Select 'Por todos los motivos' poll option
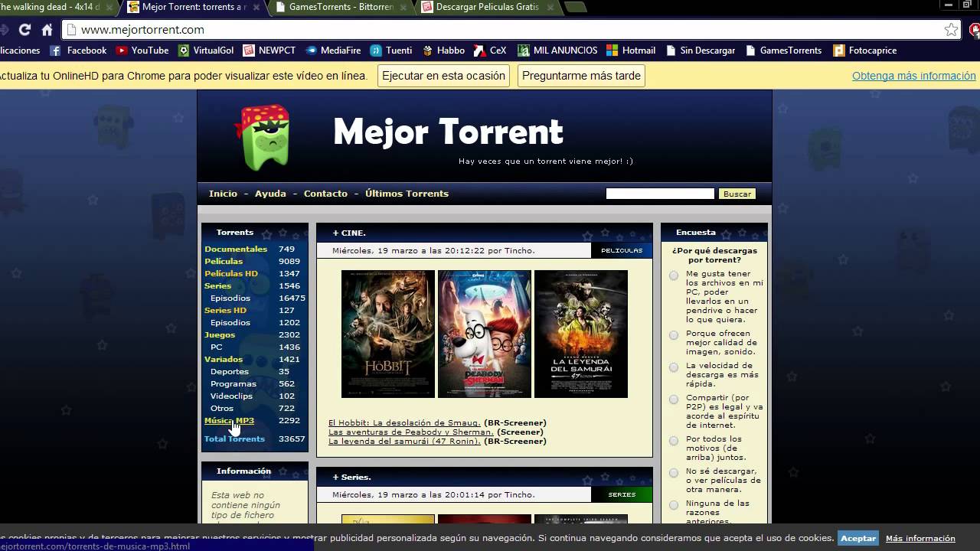980x551 pixels. (674, 441)
